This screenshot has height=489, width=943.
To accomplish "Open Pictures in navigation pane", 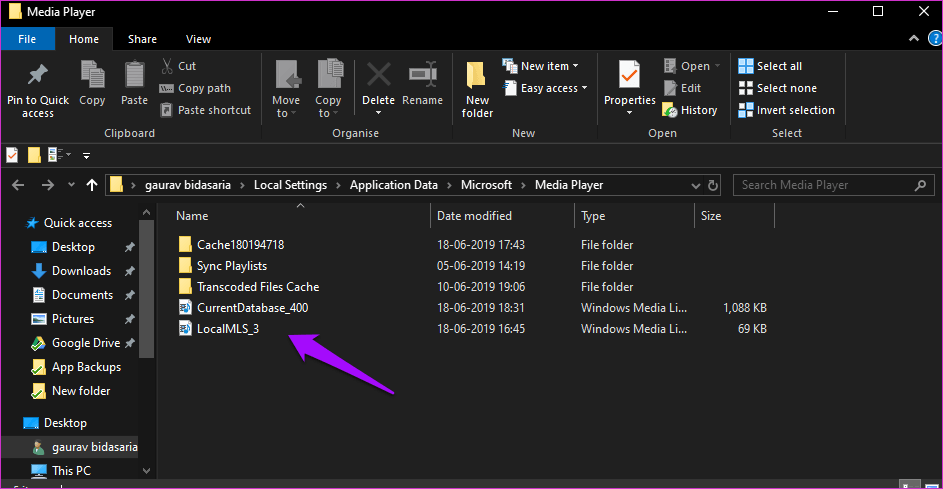I will [73, 319].
